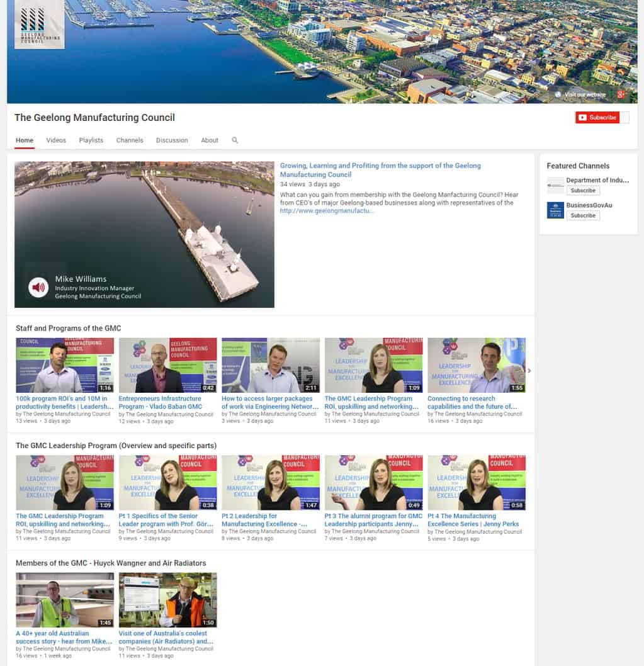The image size is (644, 666).
Task: Open video title 100k program ROI's and 10M
Action: (65, 402)
